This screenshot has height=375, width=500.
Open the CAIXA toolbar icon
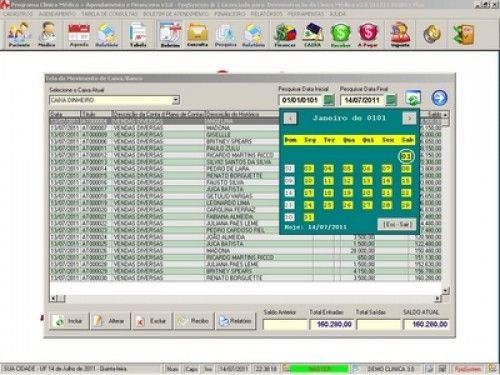(x=313, y=35)
